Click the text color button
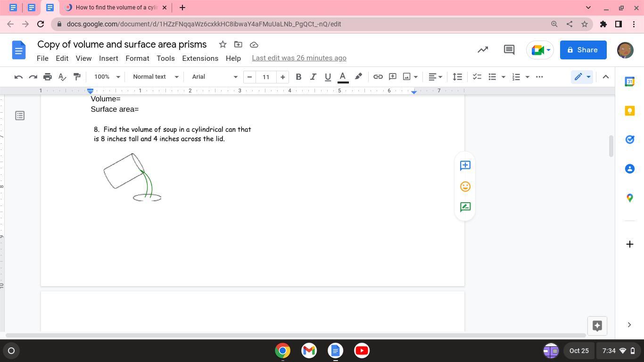Viewport: 644px width, 362px height. (343, 77)
